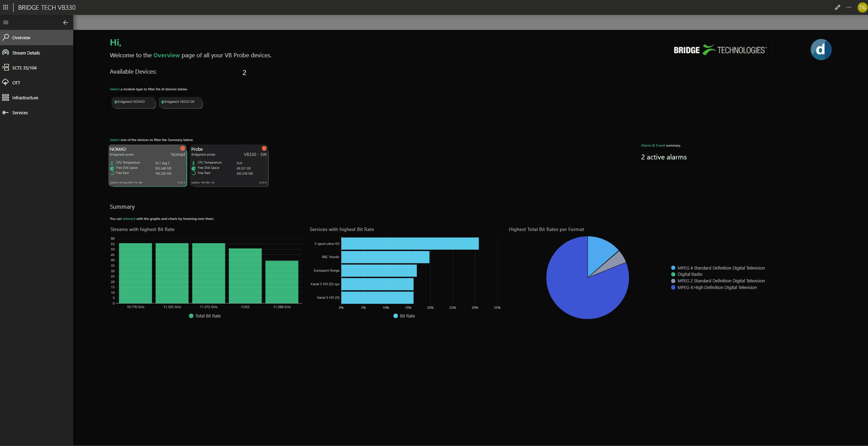Click the back arrow in sidebar
This screenshot has height=446, width=868.
click(66, 23)
